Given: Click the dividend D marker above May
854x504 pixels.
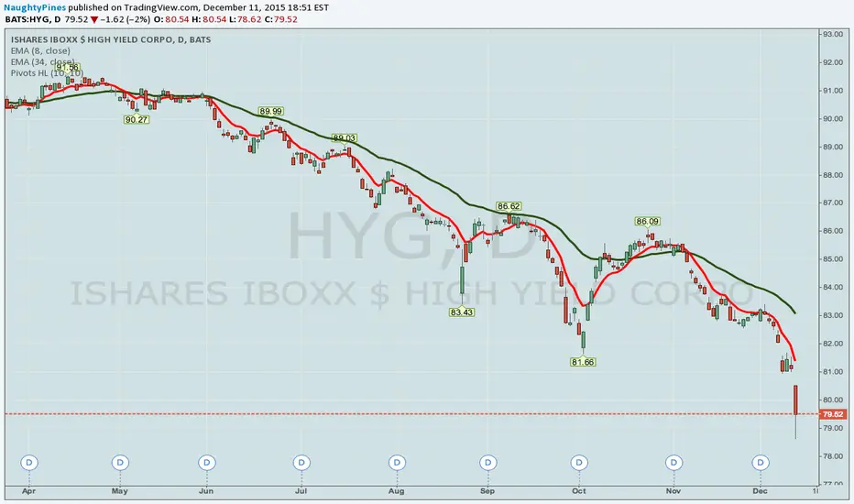Looking at the screenshot, I should (120, 463).
